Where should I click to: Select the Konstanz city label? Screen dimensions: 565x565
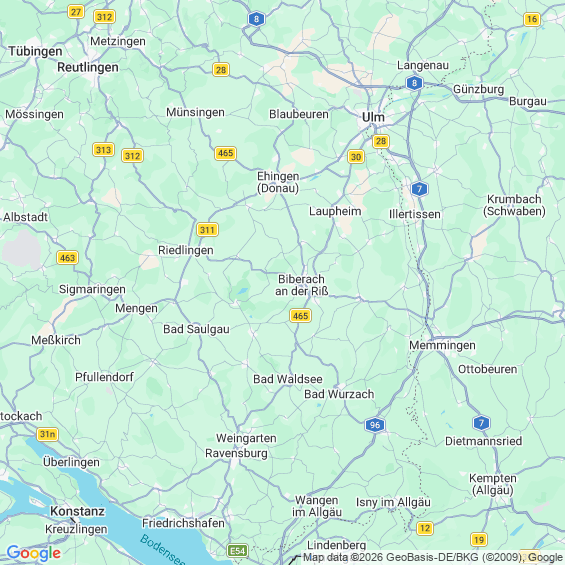(x=77, y=511)
